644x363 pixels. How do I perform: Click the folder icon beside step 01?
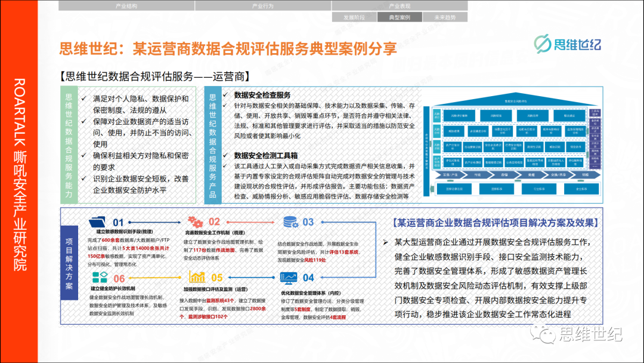coord(97,222)
